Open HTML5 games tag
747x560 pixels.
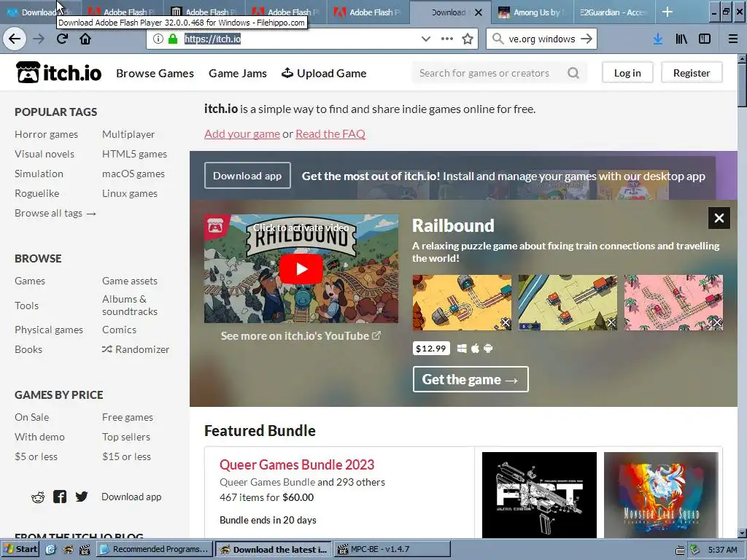[134, 155]
